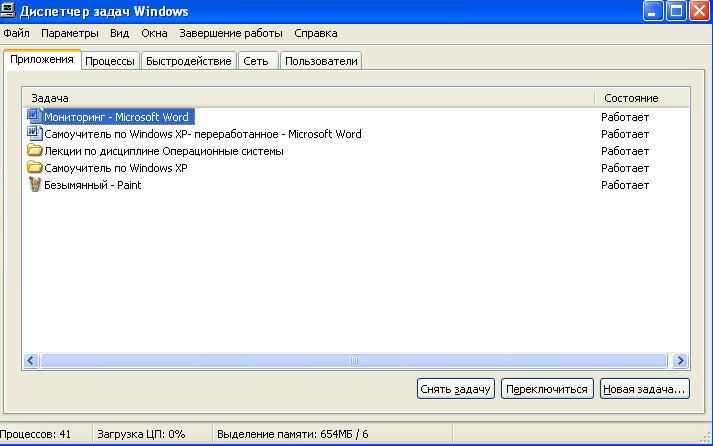Click the folder icon of Самоучитель по Windows XP
Image resolution: width=713 pixels, height=446 pixels.
[x=35, y=167]
